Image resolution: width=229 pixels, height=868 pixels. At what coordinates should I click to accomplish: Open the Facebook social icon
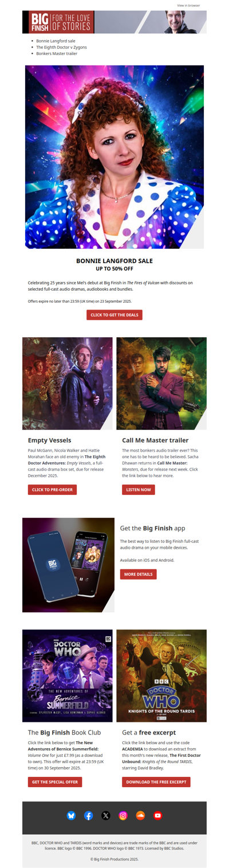88,815
